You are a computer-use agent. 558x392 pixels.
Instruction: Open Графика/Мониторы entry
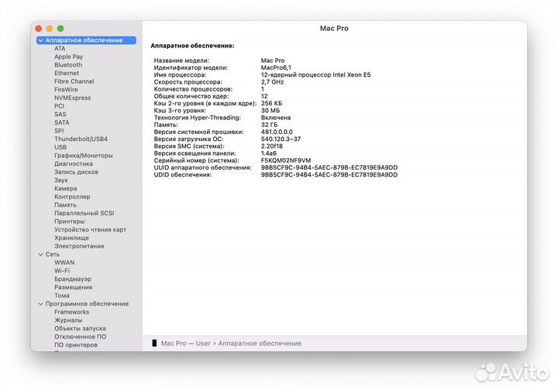(83, 156)
